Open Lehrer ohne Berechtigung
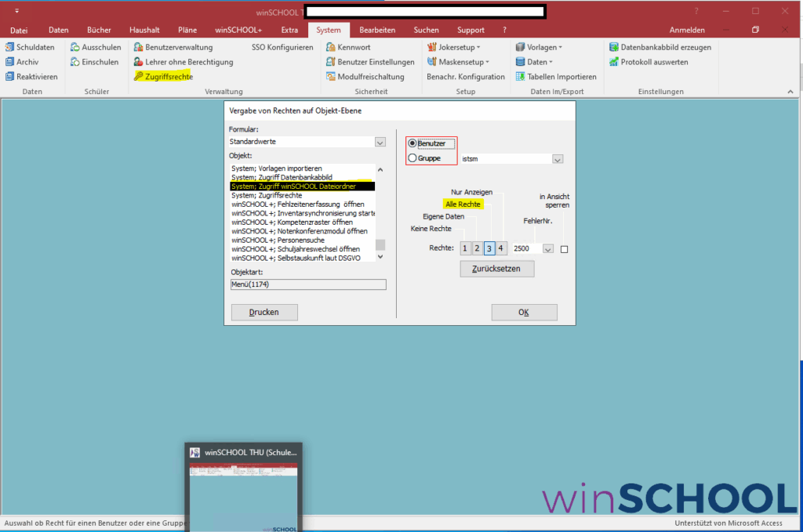Image resolution: width=803 pixels, height=532 pixels. [183, 62]
